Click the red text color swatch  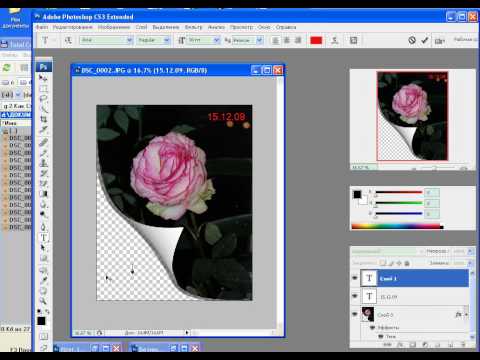tap(316, 40)
